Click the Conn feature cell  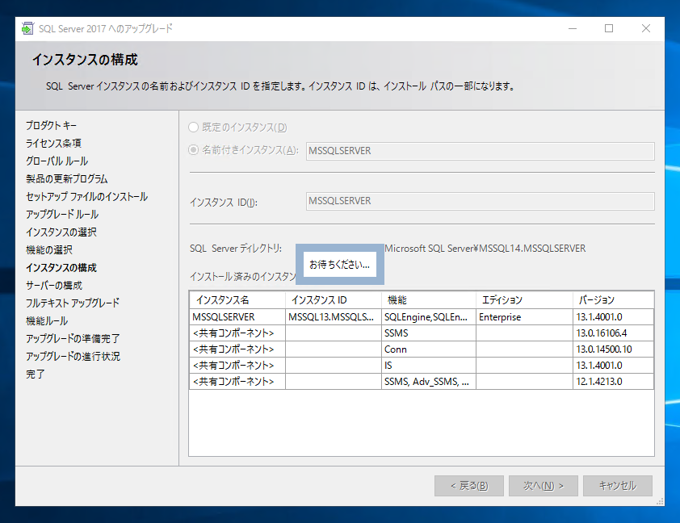tap(428, 349)
